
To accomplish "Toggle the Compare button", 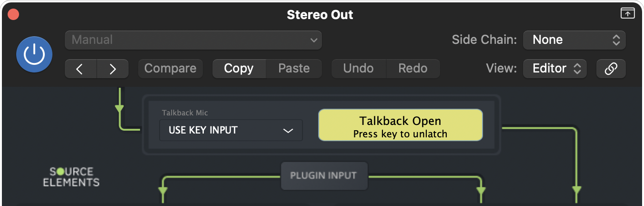I will [170, 69].
